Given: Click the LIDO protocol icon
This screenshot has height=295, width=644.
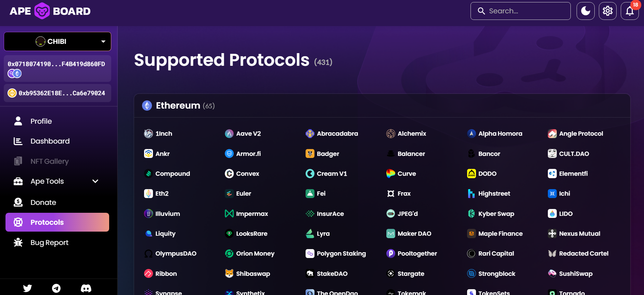Looking at the screenshot, I should click(x=552, y=214).
